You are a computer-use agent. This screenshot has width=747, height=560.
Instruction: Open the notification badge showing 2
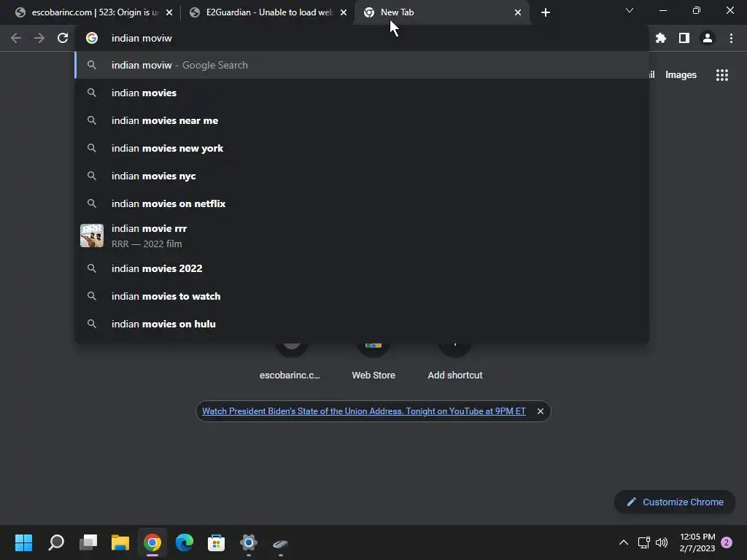pos(727,542)
